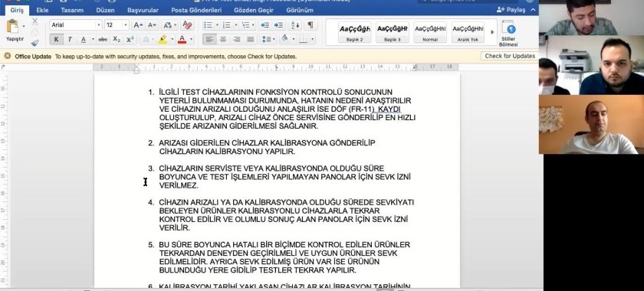Image resolution: width=644 pixels, height=291 pixels.
Task: Switch to the Ekle tab
Action: pyautogui.click(x=42, y=10)
